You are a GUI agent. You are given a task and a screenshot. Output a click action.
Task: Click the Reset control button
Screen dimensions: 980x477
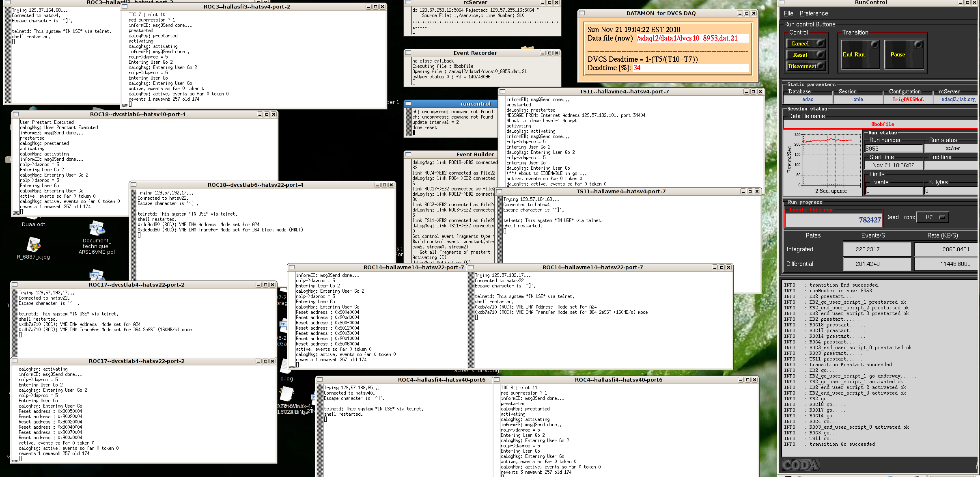pos(806,55)
